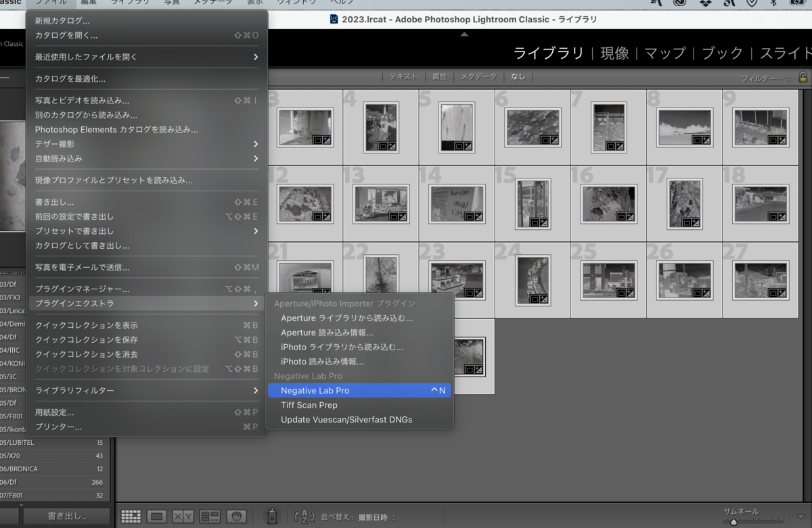
Task: Open プラグインマネージャー... menu item
Action: [x=147, y=289]
